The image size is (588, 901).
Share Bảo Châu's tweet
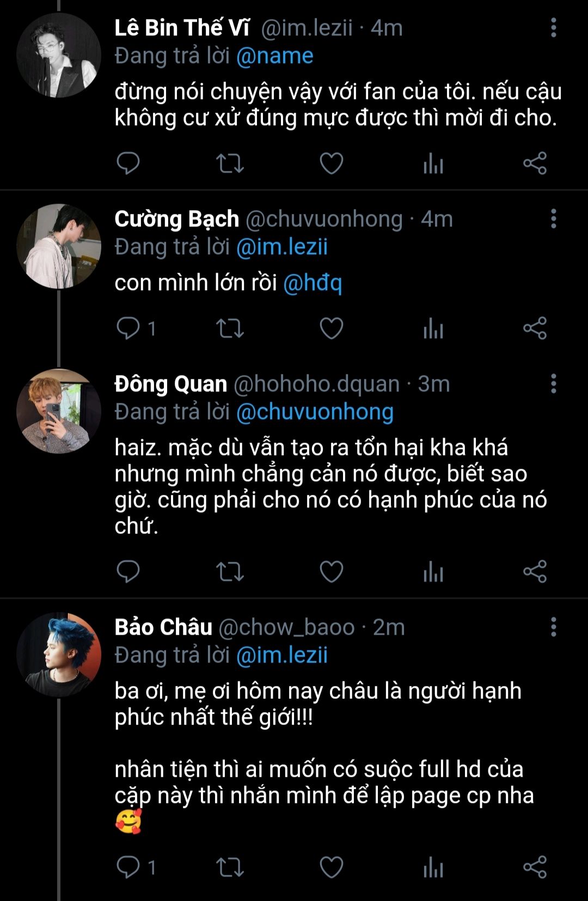tap(535, 867)
